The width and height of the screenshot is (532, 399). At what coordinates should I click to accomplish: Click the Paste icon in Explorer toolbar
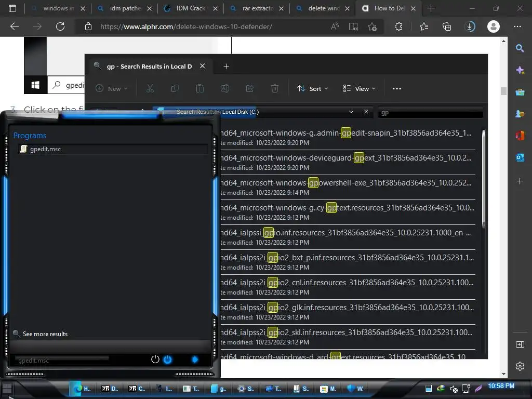point(200,88)
